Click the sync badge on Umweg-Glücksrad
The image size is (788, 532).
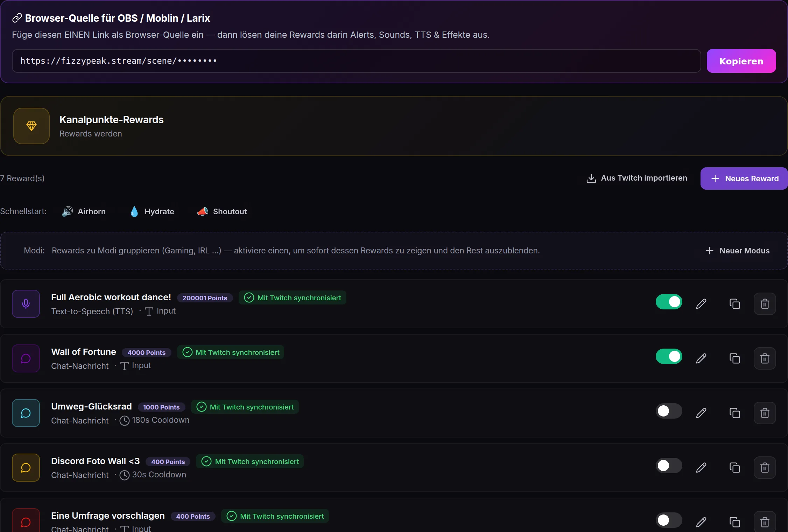[x=245, y=407]
